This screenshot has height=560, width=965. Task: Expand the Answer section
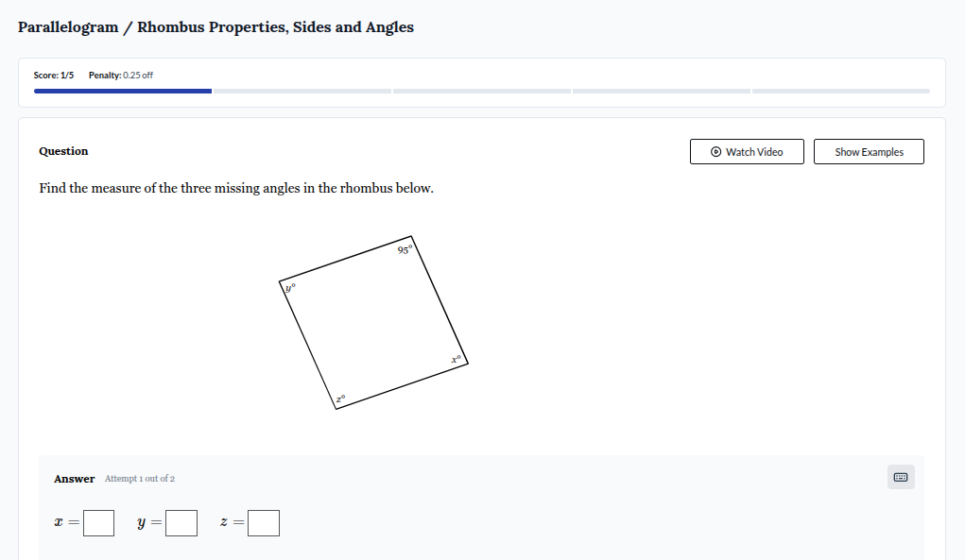(75, 479)
